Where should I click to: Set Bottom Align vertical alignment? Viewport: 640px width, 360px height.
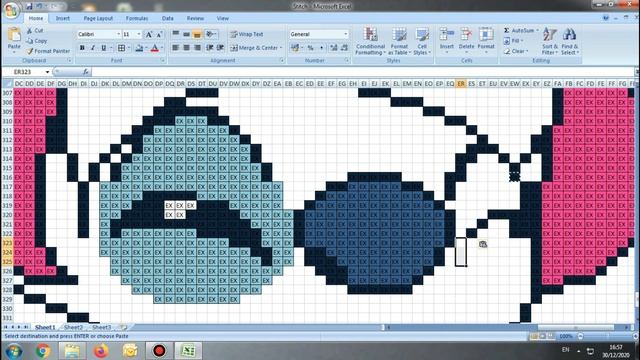(x=197, y=34)
